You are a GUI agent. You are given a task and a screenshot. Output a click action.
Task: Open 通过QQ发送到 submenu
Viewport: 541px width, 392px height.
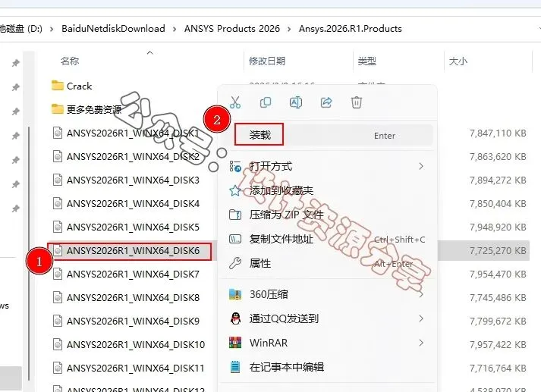pos(328,318)
